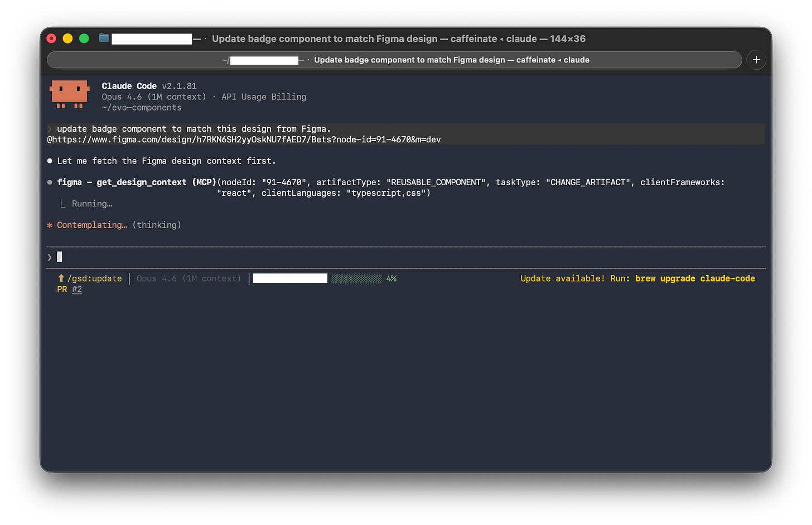
Task: Click the orange asterisk spinner icon
Action: [50, 225]
